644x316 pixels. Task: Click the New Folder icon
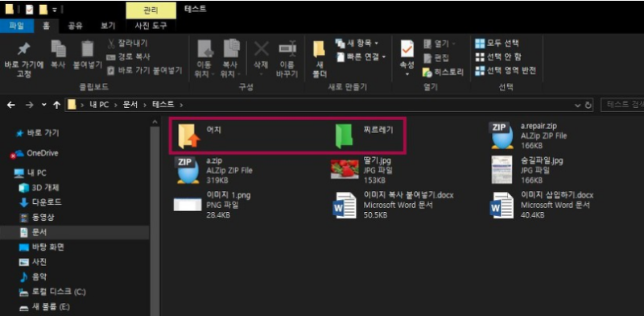[x=319, y=49]
